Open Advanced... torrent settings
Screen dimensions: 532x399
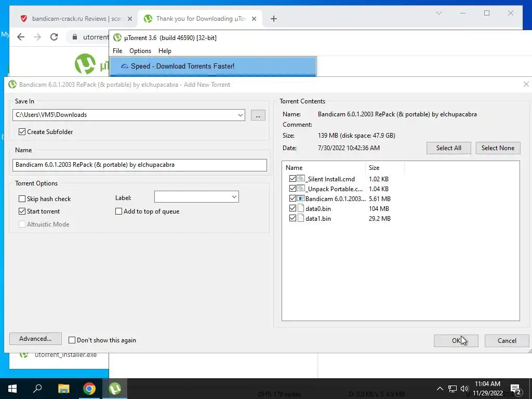[35, 339]
